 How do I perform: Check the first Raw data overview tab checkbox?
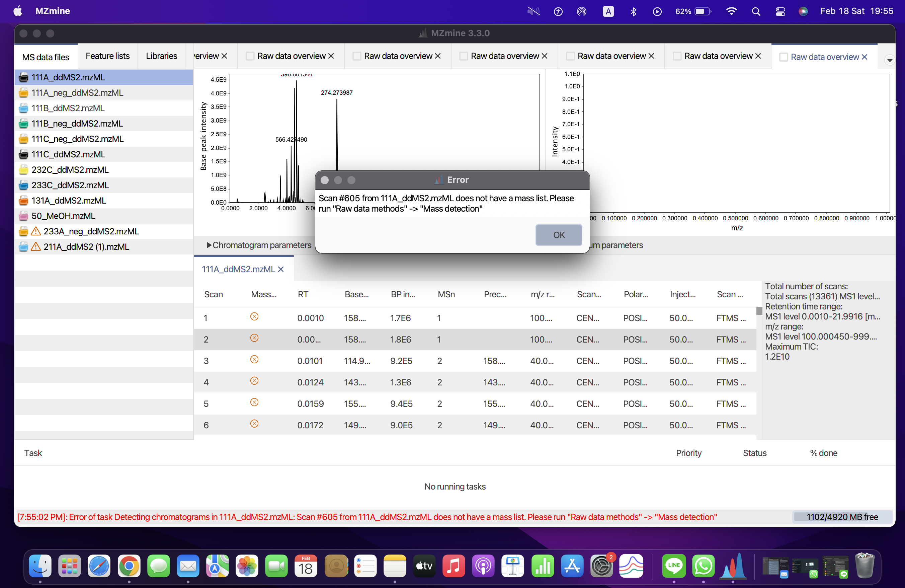[250, 56]
